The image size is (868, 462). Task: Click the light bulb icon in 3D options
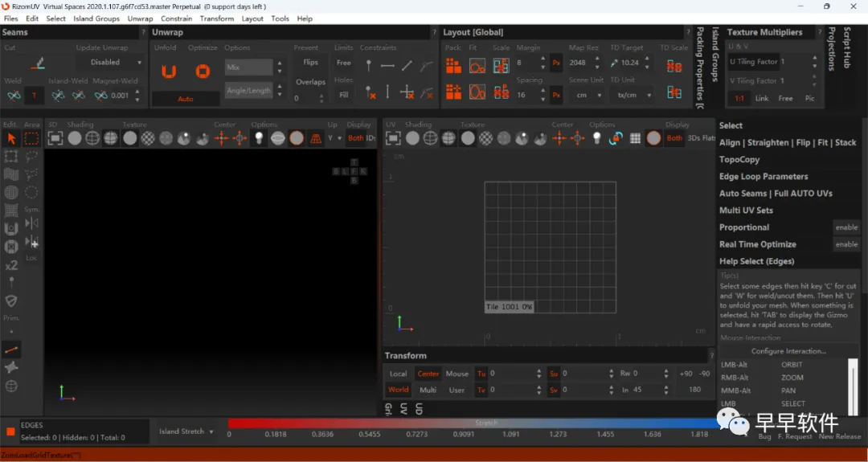click(x=259, y=138)
